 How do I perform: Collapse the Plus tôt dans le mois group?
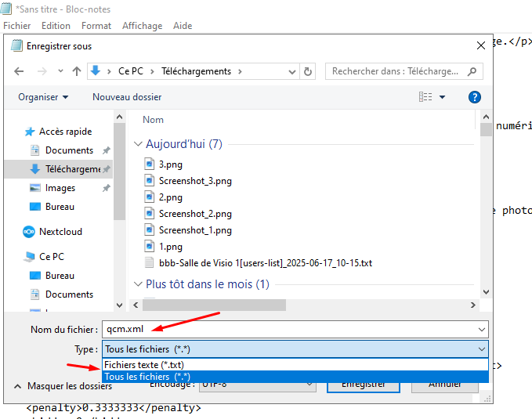(x=139, y=284)
